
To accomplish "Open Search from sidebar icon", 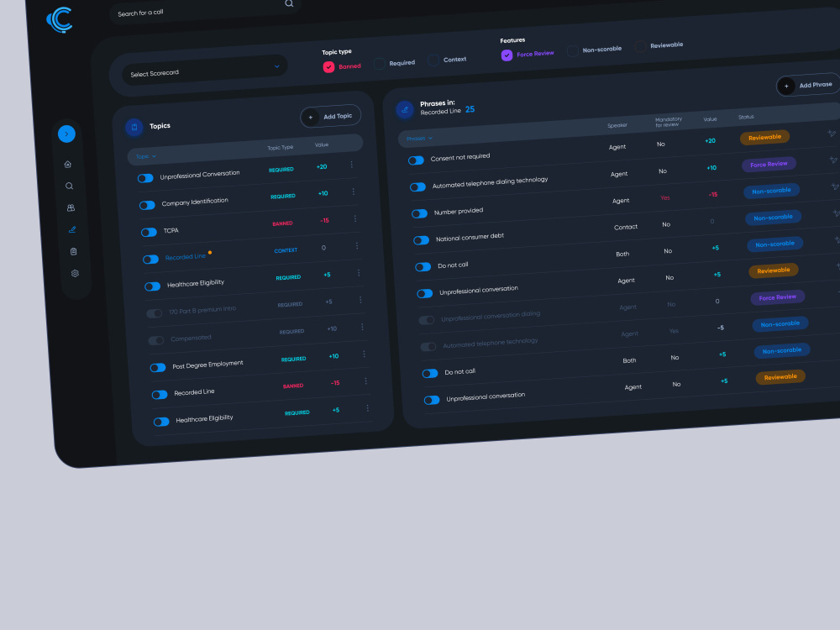I will coord(69,186).
